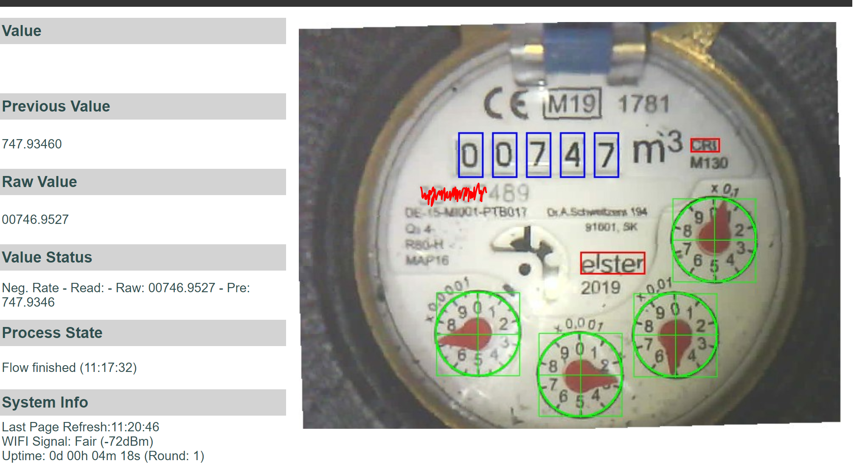Click the previous value 747.93460 text
Image resolution: width=868 pixels, height=475 pixels.
tap(32, 144)
